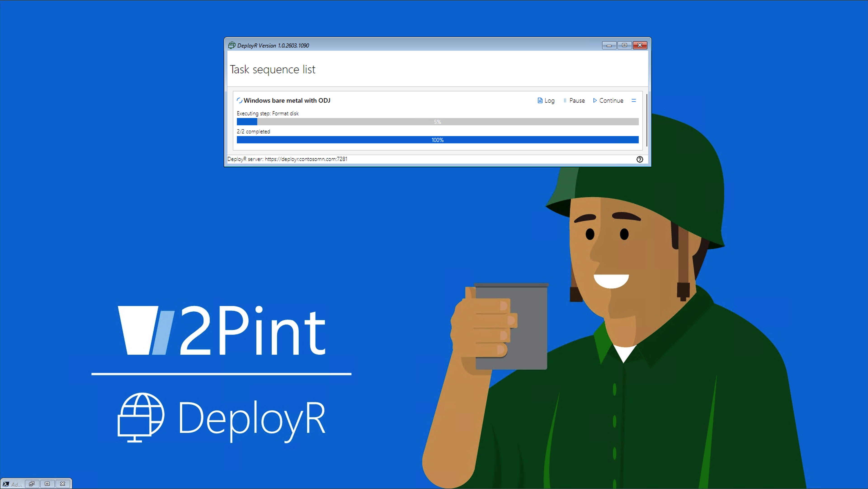Maximize the DeployR window

pos(624,45)
